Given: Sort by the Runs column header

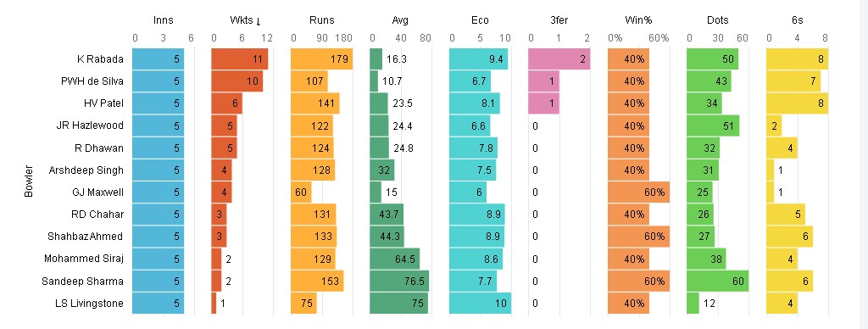Looking at the screenshot, I should (x=321, y=20).
